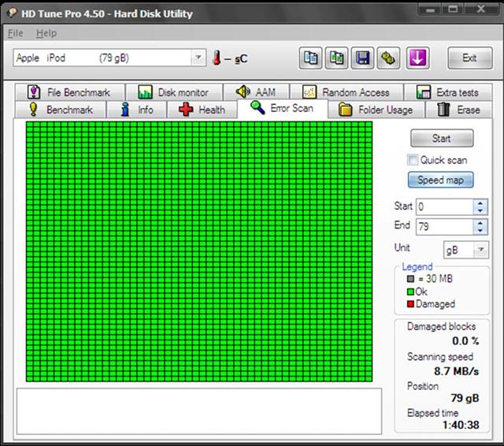
Task: Open the Unit gB dropdown
Action: pos(480,249)
